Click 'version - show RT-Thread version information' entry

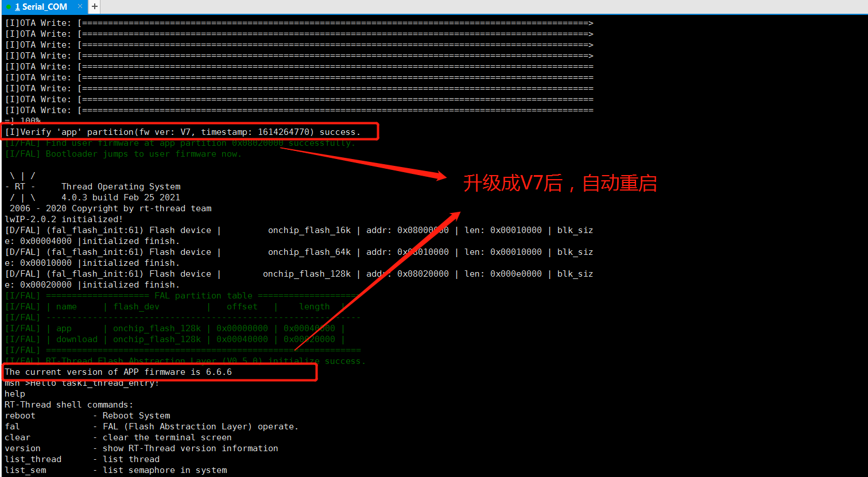[x=141, y=448]
